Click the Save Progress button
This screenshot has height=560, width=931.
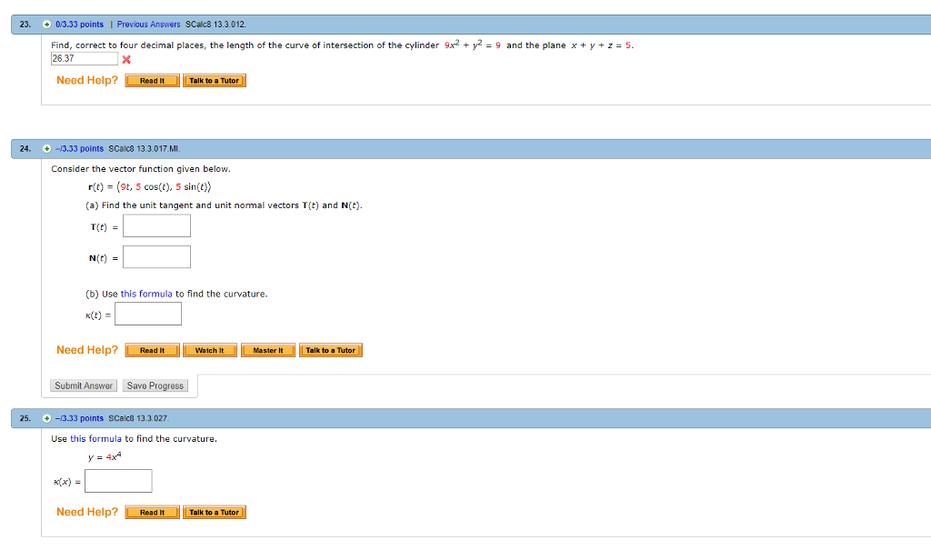pos(155,385)
